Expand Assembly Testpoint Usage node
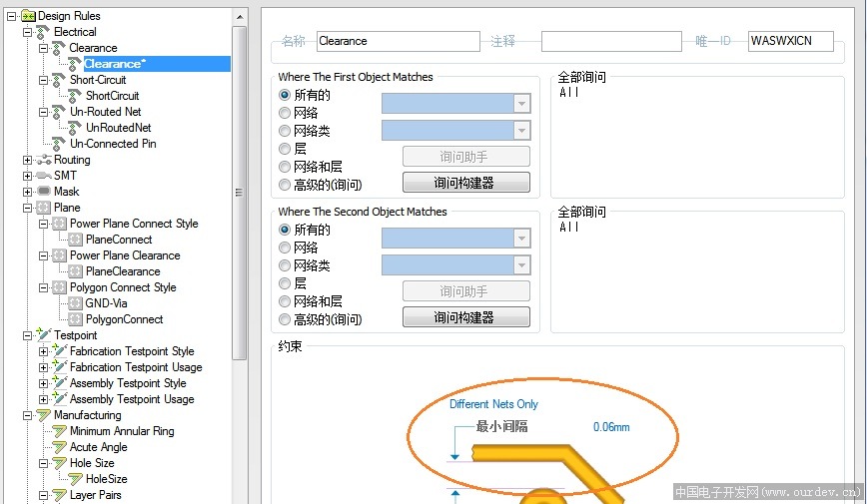The image size is (867, 504). pos(43,399)
